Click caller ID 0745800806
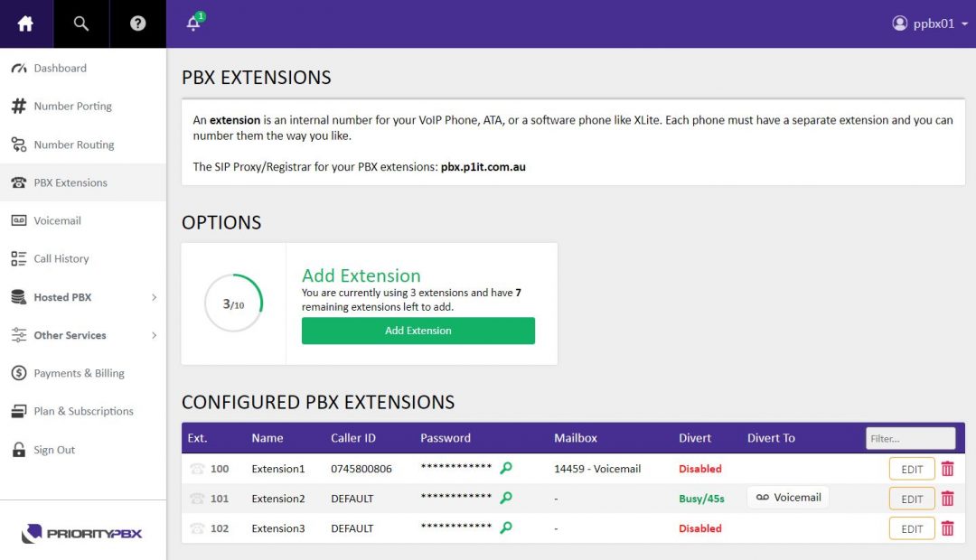 (x=361, y=469)
